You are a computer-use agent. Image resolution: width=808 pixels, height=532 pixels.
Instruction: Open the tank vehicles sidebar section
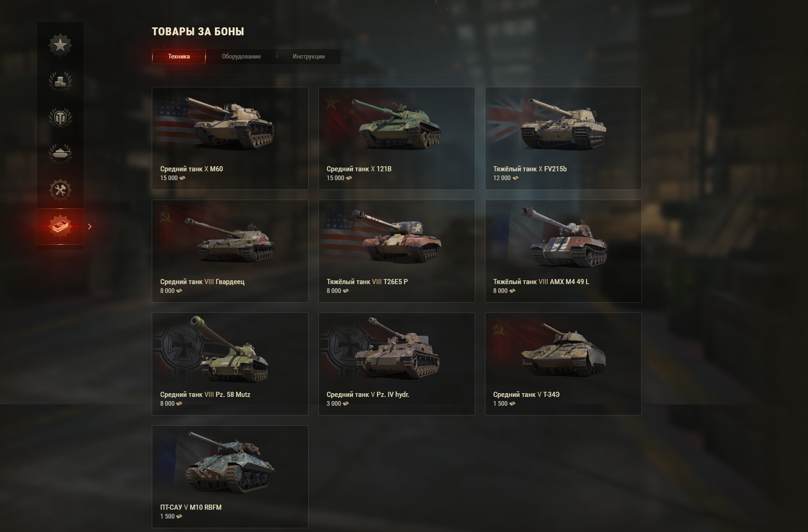(x=60, y=153)
